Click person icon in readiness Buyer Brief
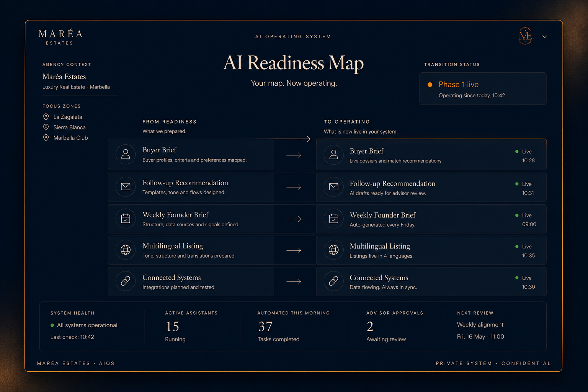 pyautogui.click(x=126, y=154)
